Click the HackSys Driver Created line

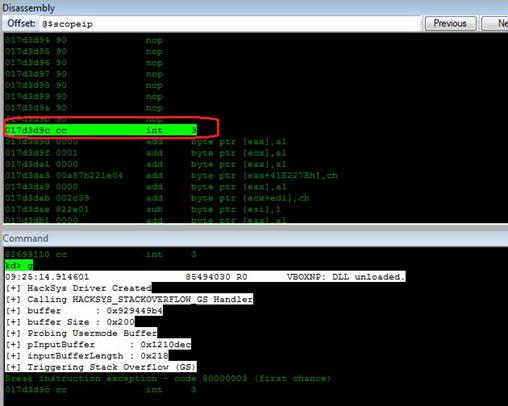click(x=78, y=288)
